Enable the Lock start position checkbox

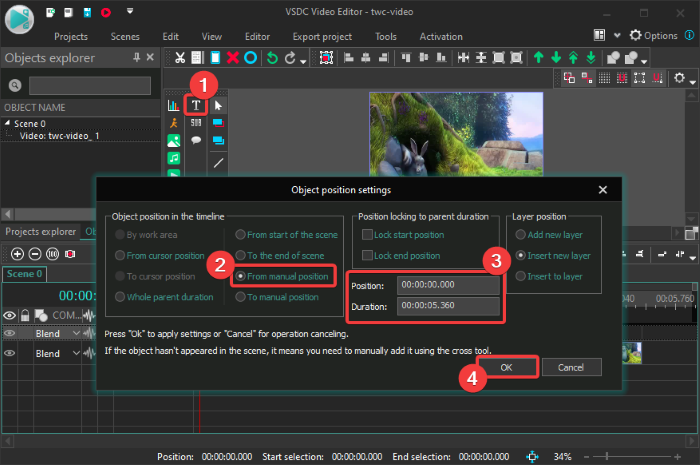click(x=368, y=234)
